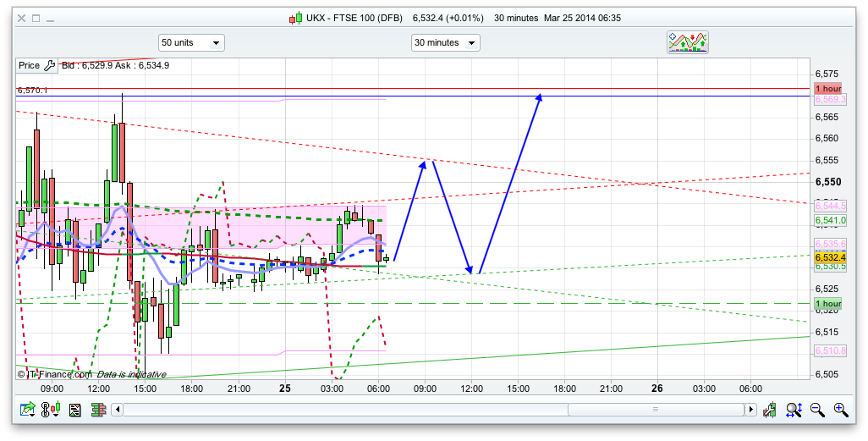Click the candlestick chart style icon

pos(52,411)
